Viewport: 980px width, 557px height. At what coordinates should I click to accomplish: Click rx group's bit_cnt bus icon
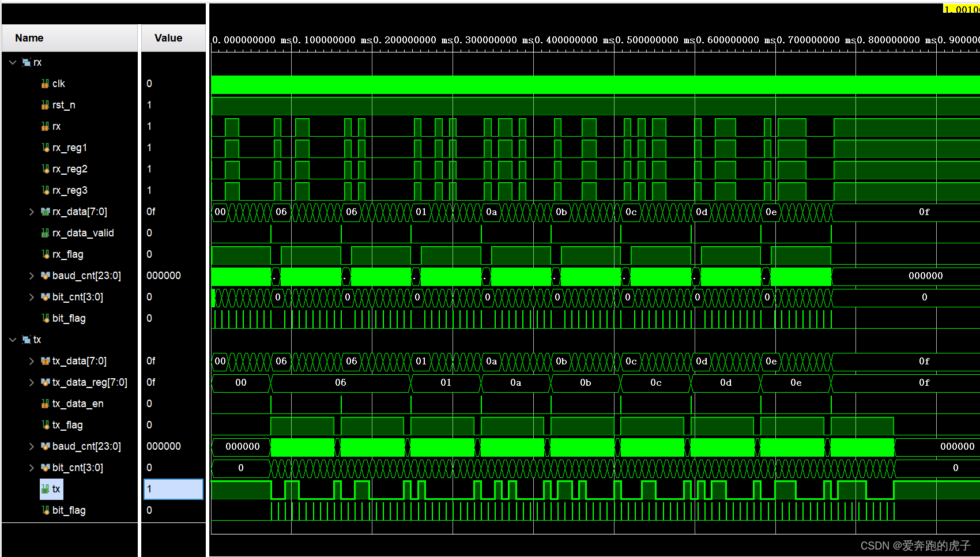click(45, 297)
